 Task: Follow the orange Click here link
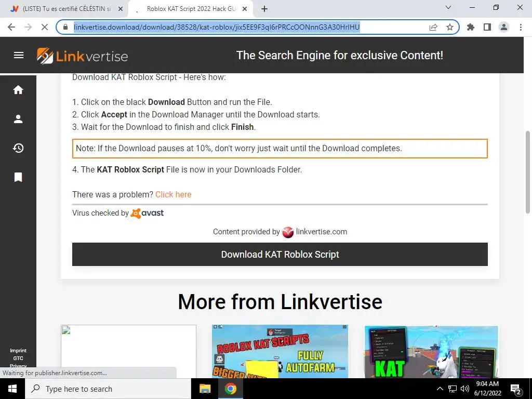pos(174,194)
